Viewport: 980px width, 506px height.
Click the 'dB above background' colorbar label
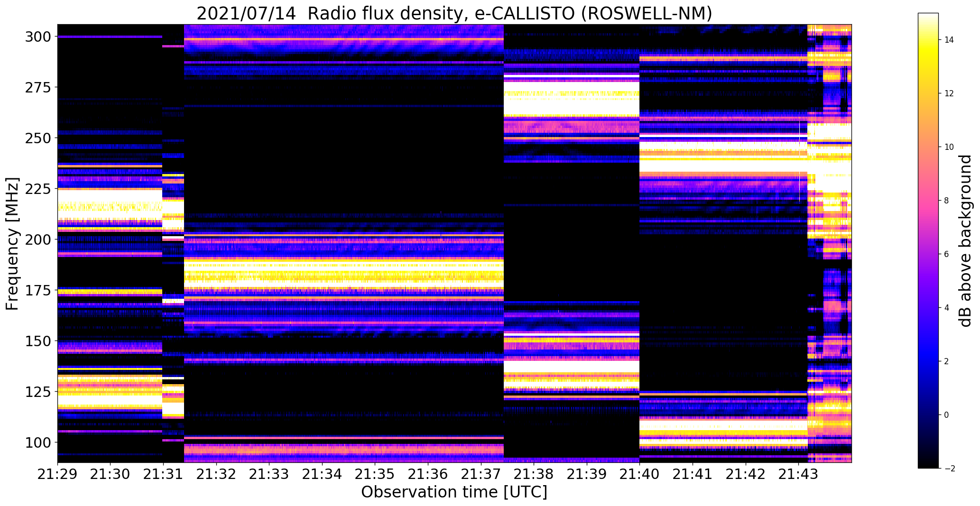(965, 241)
